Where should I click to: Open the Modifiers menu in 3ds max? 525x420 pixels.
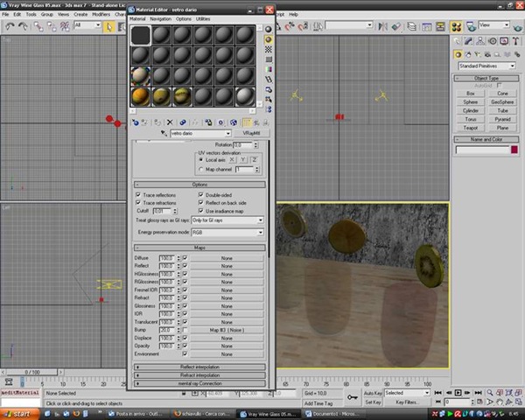[101, 14]
